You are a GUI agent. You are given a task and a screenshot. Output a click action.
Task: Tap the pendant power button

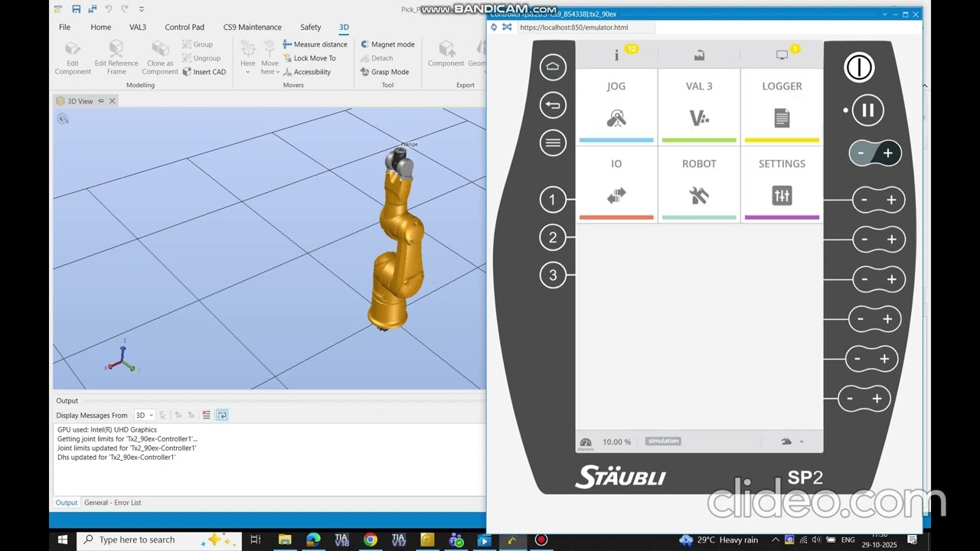(859, 67)
